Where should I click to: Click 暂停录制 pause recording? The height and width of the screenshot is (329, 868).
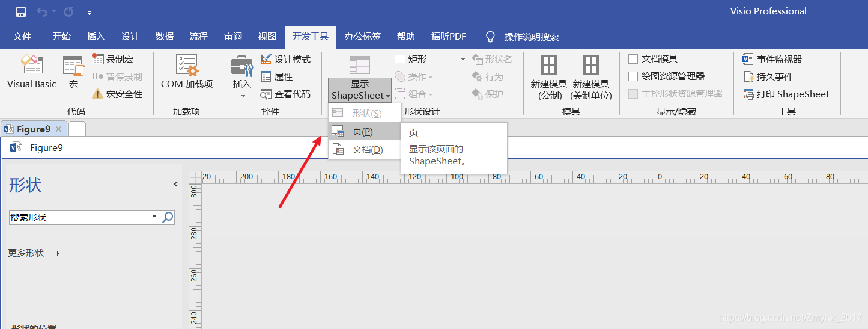pyautogui.click(x=117, y=76)
